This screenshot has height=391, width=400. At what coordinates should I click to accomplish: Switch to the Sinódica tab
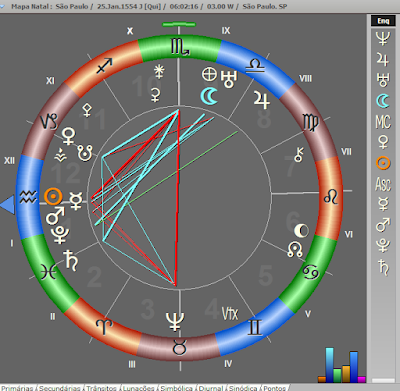243,388
